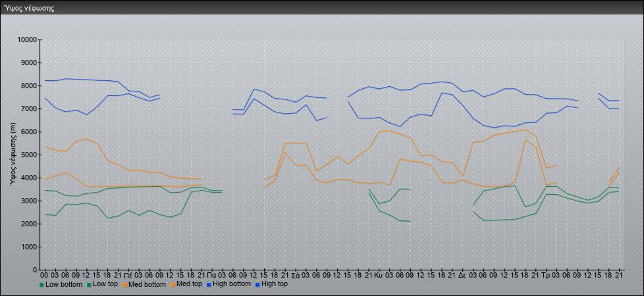Click the green Low bottom legend swatch
This screenshot has height=296, width=644.
pos(41,284)
